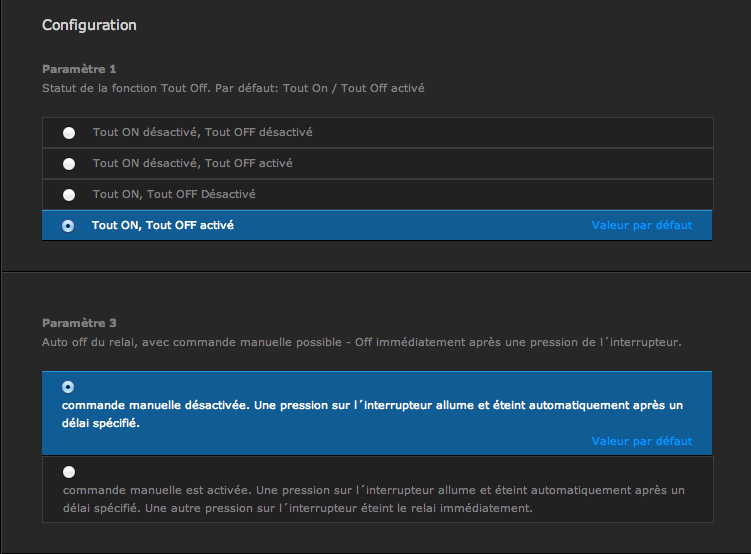Click the 'commande manuelle désactivée' radio button
The image size is (751, 554).
[x=68, y=387]
